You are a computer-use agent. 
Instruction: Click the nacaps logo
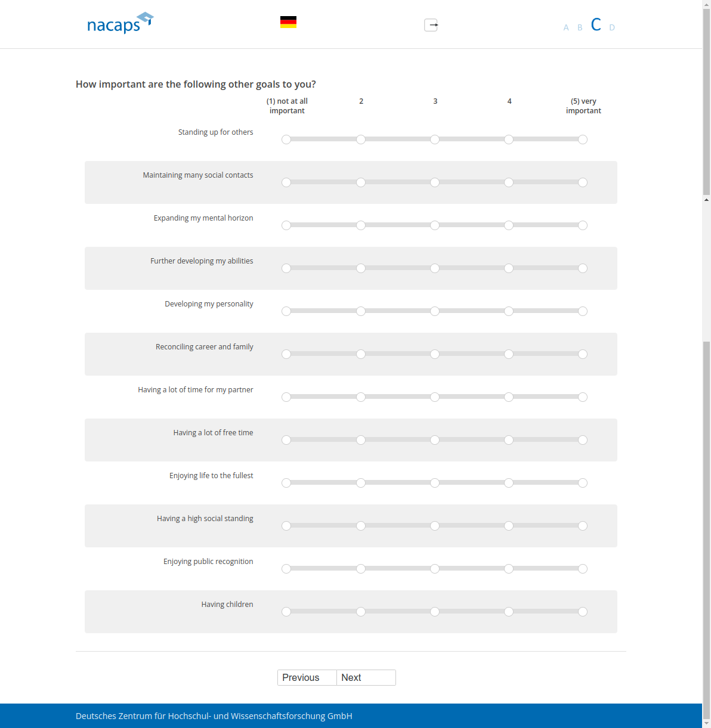[x=120, y=23]
